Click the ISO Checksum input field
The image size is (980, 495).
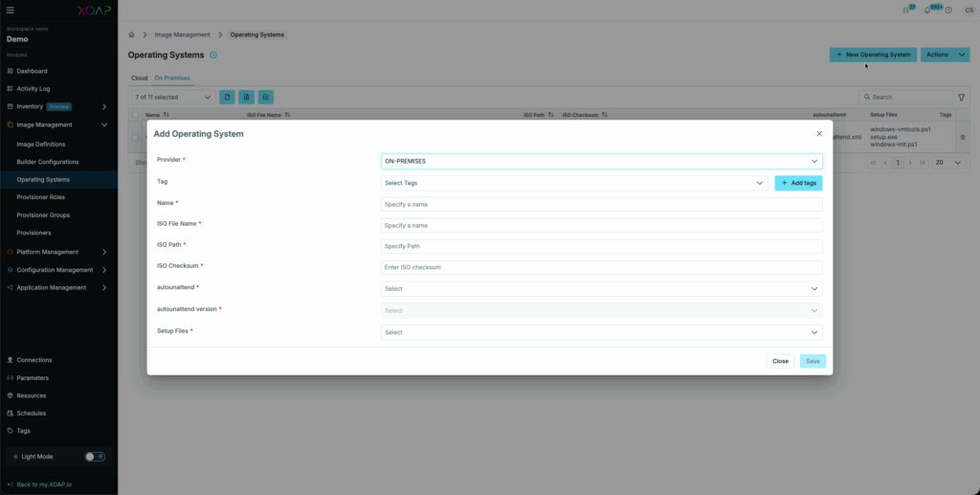[x=601, y=267]
